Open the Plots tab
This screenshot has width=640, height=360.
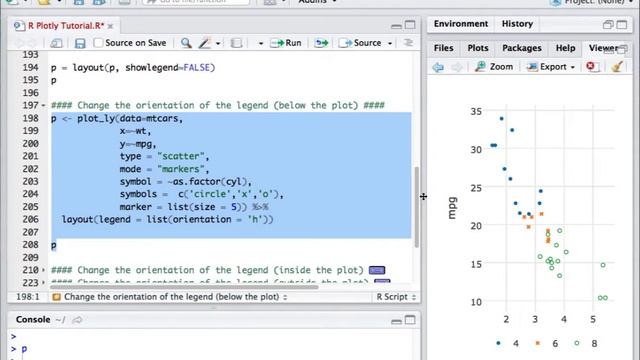point(478,48)
